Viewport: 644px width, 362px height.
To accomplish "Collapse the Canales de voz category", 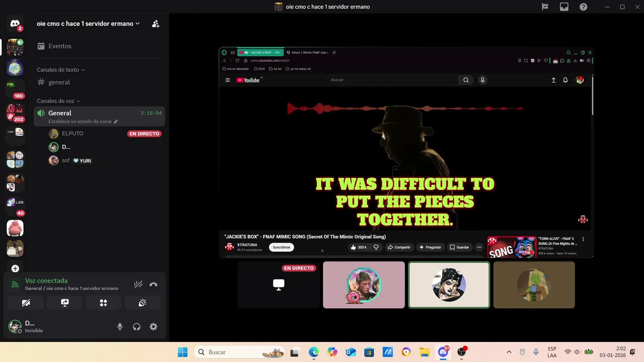I will (x=58, y=101).
